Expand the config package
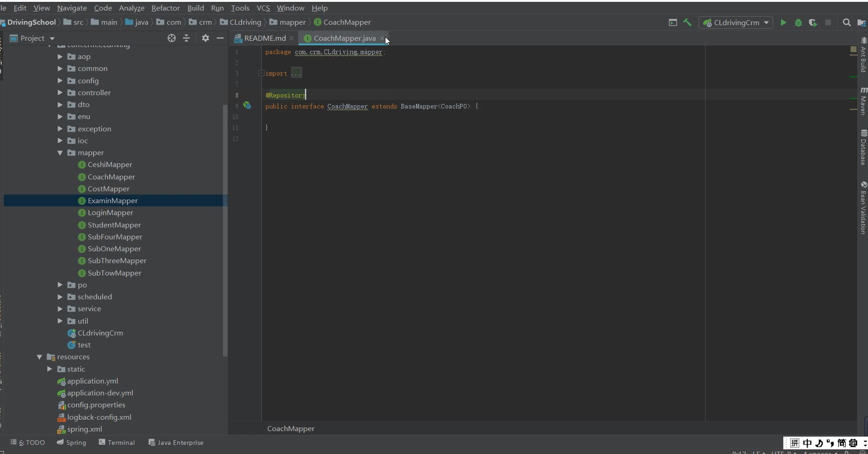 pyautogui.click(x=60, y=81)
